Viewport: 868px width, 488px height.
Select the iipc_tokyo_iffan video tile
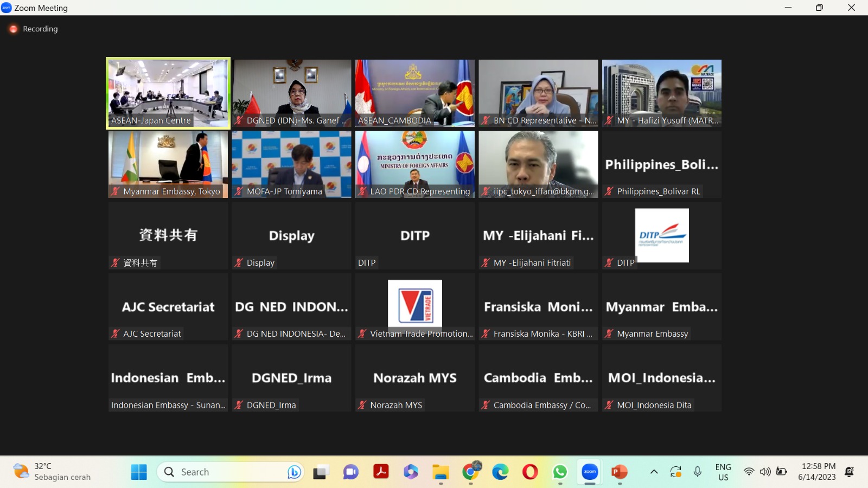[538, 164]
